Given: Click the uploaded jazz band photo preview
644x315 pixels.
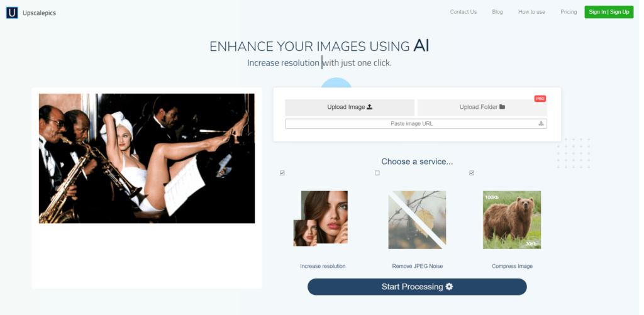Looking at the screenshot, I should 147,158.
